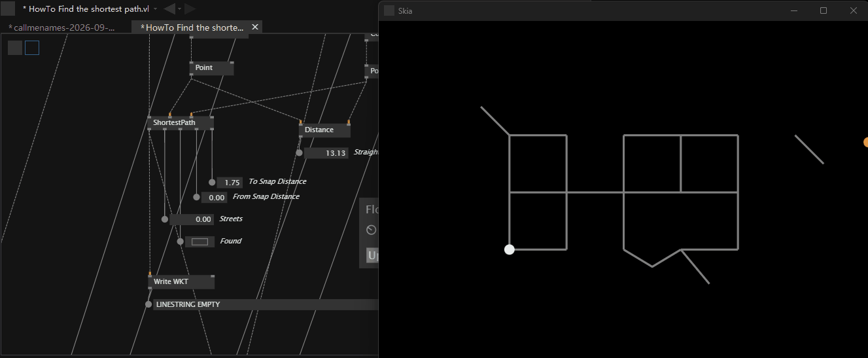The width and height of the screenshot is (868, 358).
Task: Click the right orange input pin on Distance
Action: (349, 122)
